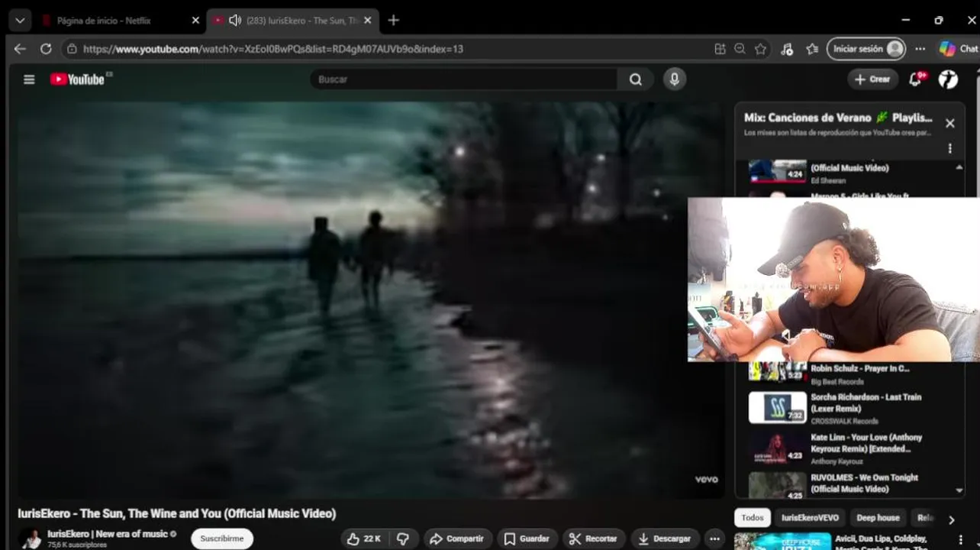Subscribe with the Suscribirme button

pyautogui.click(x=222, y=539)
